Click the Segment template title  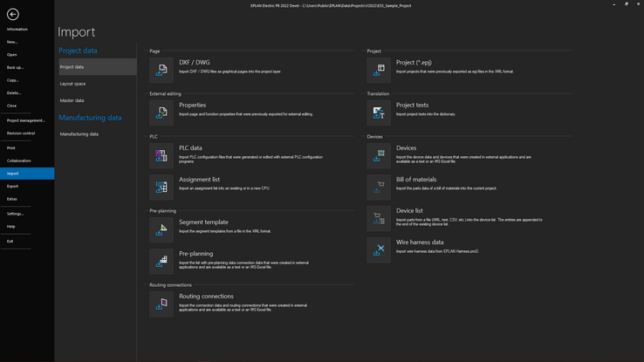pos(203,222)
